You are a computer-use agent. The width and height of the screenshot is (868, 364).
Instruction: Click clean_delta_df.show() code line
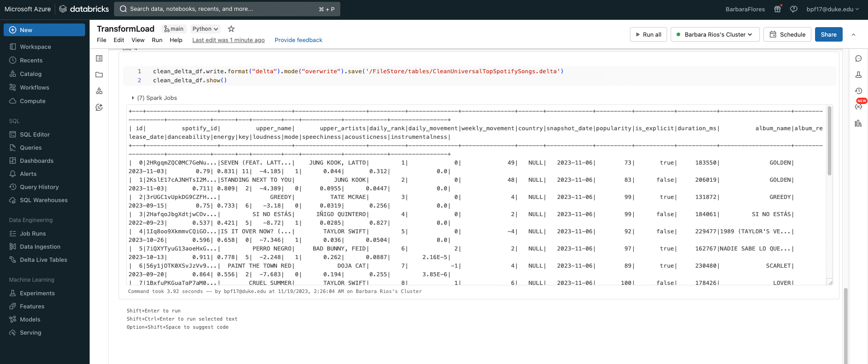(190, 80)
